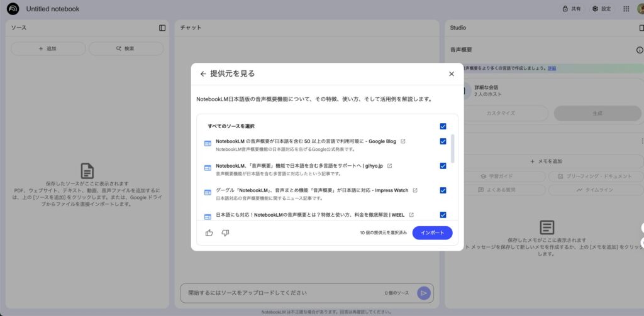Click the 共有 share button
This screenshot has height=316, width=644.
coord(572,9)
